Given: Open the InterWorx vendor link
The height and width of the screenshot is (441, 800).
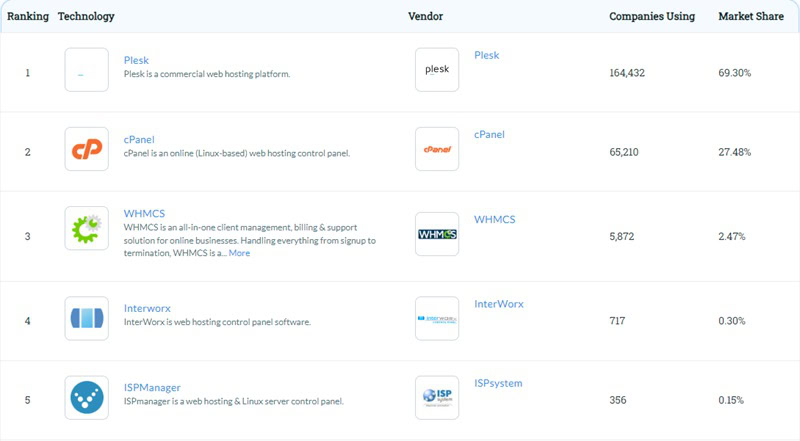Looking at the screenshot, I should (499, 304).
